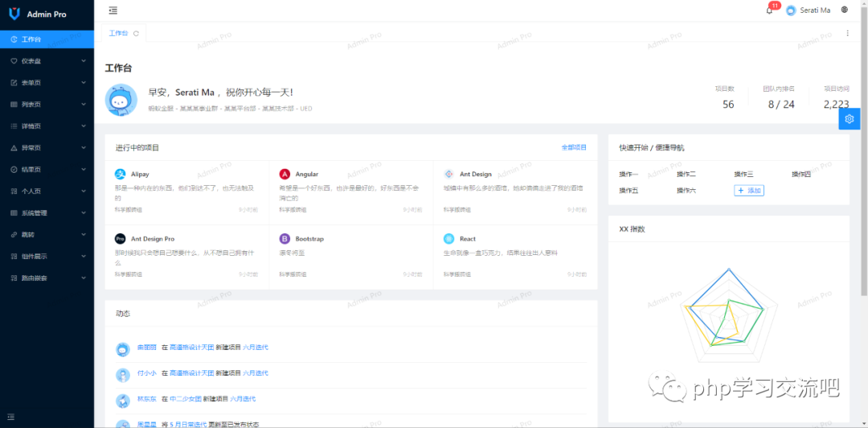Click the Alipay project logo
This screenshot has width=868, height=428.
121,174
